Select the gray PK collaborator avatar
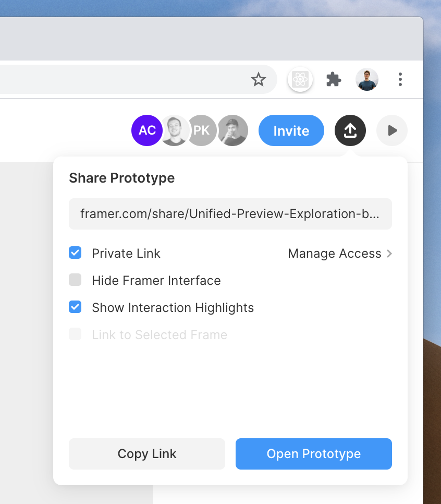 (202, 130)
